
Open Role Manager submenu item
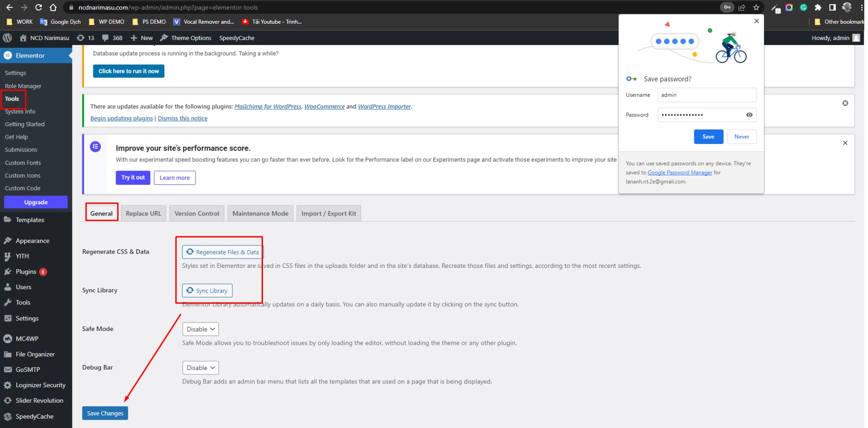(x=23, y=86)
